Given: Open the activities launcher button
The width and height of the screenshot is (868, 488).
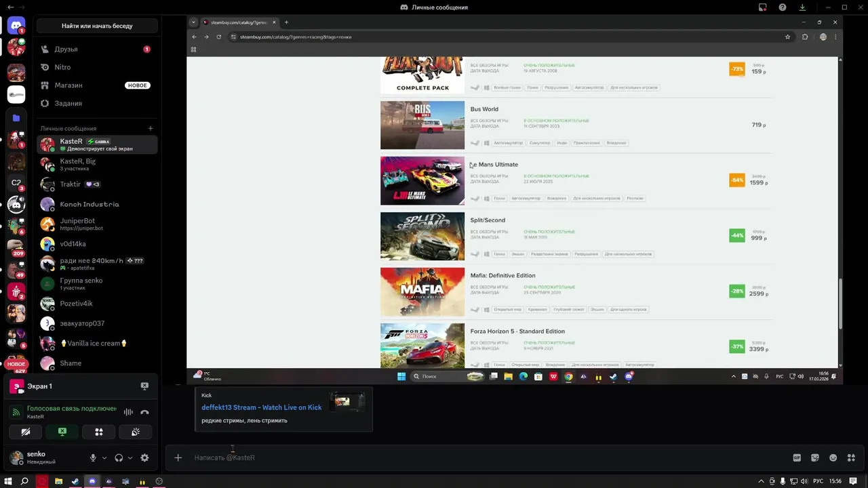Looking at the screenshot, I should point(99,432).
